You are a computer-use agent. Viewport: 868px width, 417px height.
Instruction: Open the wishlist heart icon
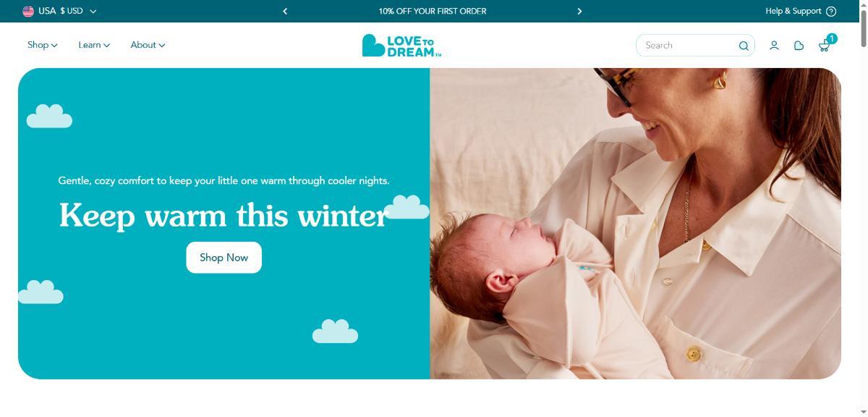point(799,45)
